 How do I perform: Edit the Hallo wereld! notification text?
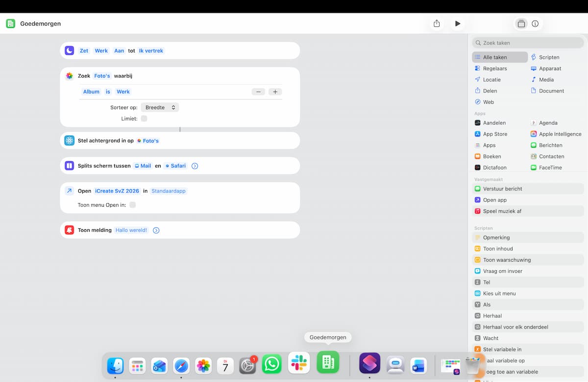131,230
